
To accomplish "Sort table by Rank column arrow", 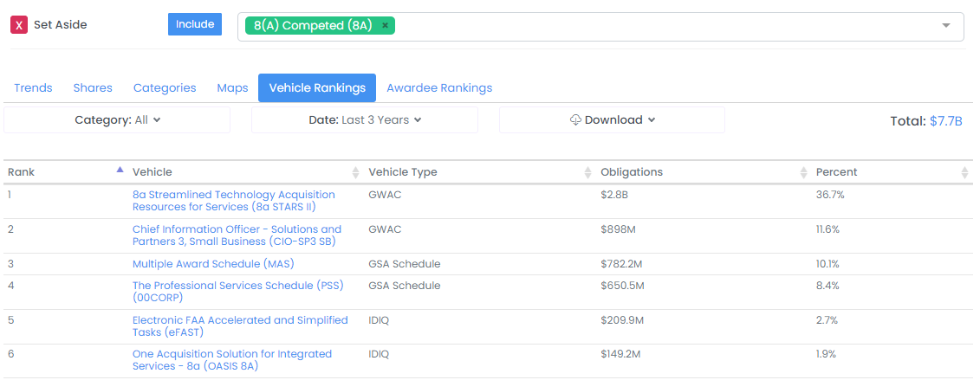I will (x=120, y=170).
